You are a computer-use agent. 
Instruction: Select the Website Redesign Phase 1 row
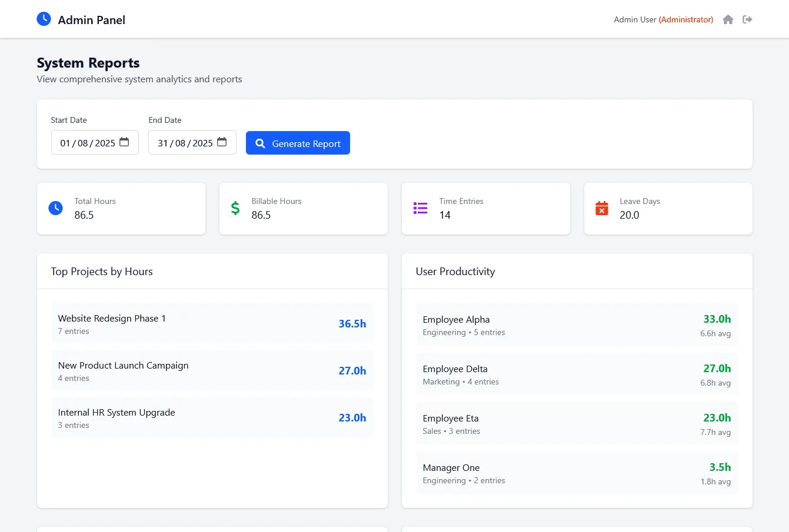(x=212, y=324)
